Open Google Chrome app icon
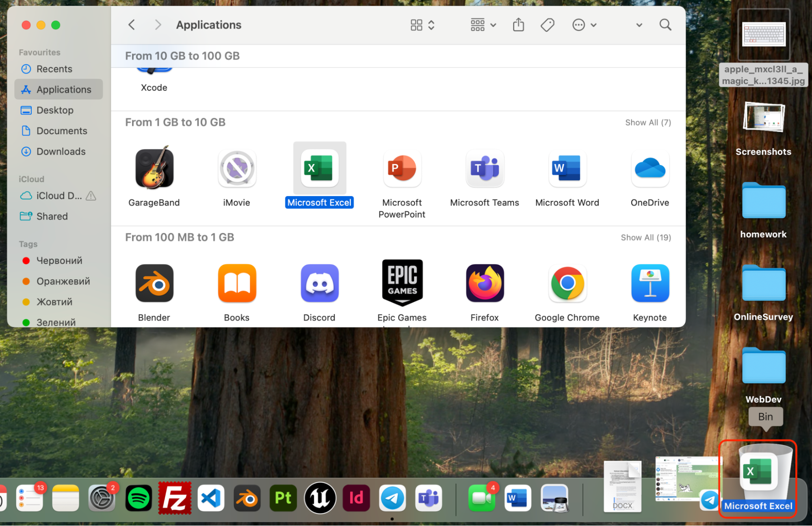The width and height of the screenshot is (812, 526). (x=567, y=283)
